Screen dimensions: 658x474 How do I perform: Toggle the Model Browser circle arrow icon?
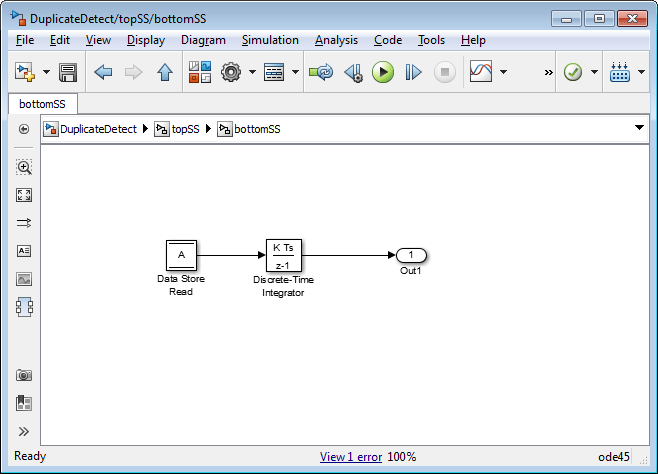pyautogui.click(x=24, y=129)
